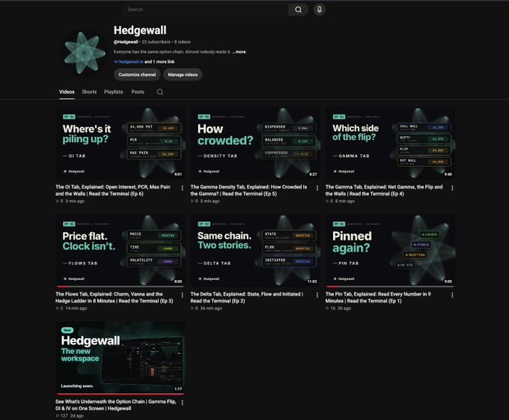Open 'Pinned again?' video thumbnail

point(390,250)
